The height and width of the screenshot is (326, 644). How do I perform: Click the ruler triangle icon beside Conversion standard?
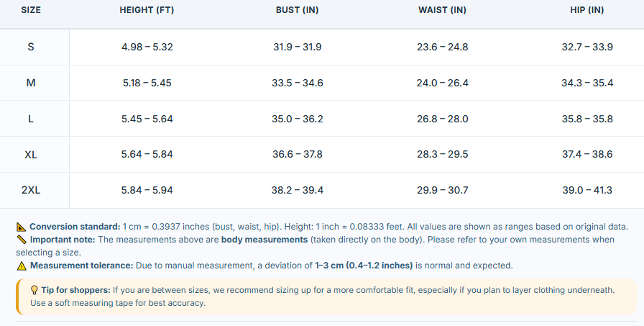pyautogui.click(x=22, y=227)
